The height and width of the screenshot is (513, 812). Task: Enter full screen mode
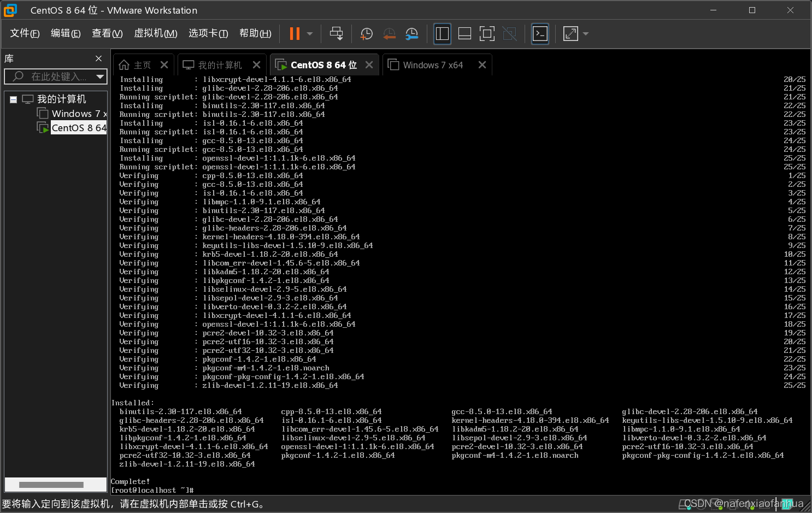tap(487, 33)
